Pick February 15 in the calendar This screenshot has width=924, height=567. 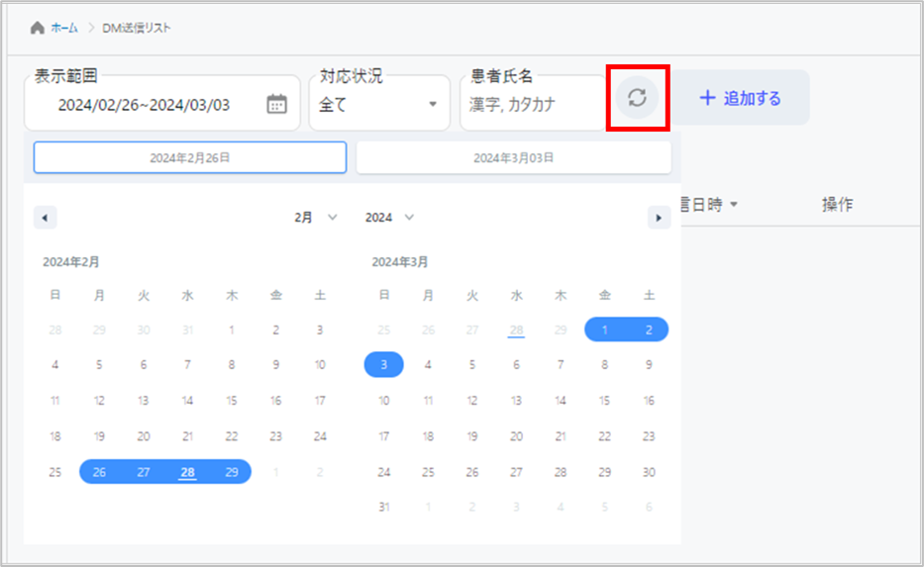tap(232, 401)
